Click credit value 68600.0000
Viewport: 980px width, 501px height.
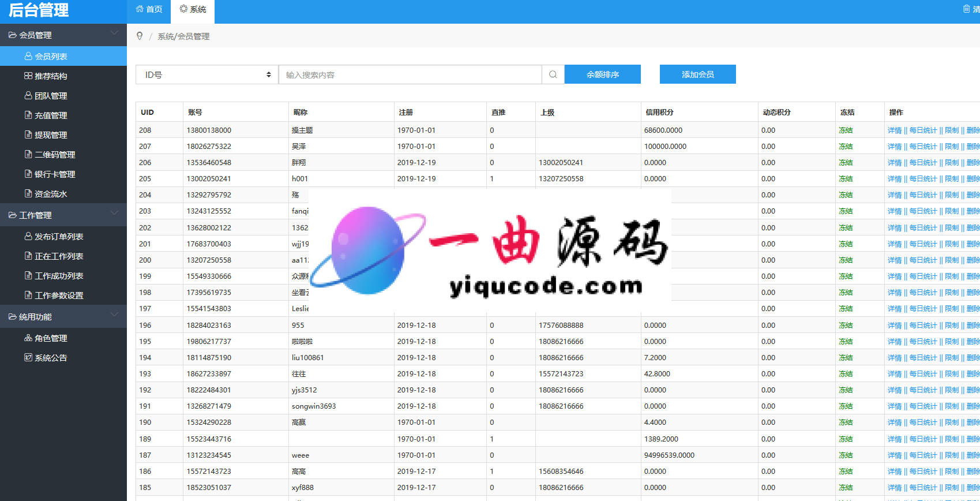click(663, 130)
